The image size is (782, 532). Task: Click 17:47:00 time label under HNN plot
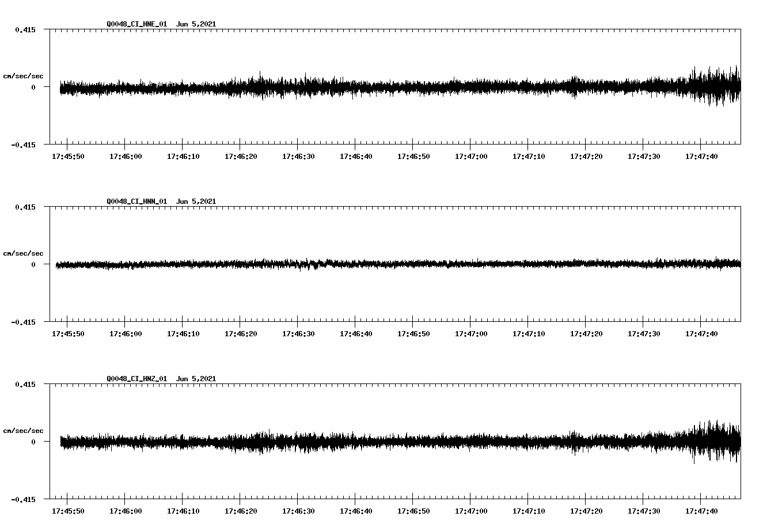(471, 334)
